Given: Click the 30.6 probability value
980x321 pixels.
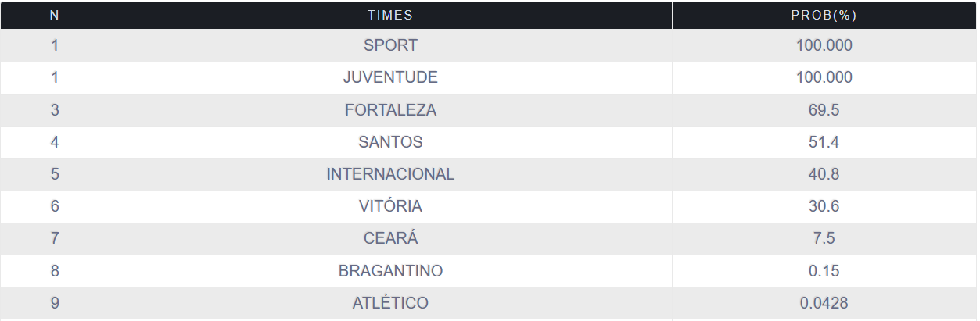Looking at the screenshot, I should click(x=824, y=206).
